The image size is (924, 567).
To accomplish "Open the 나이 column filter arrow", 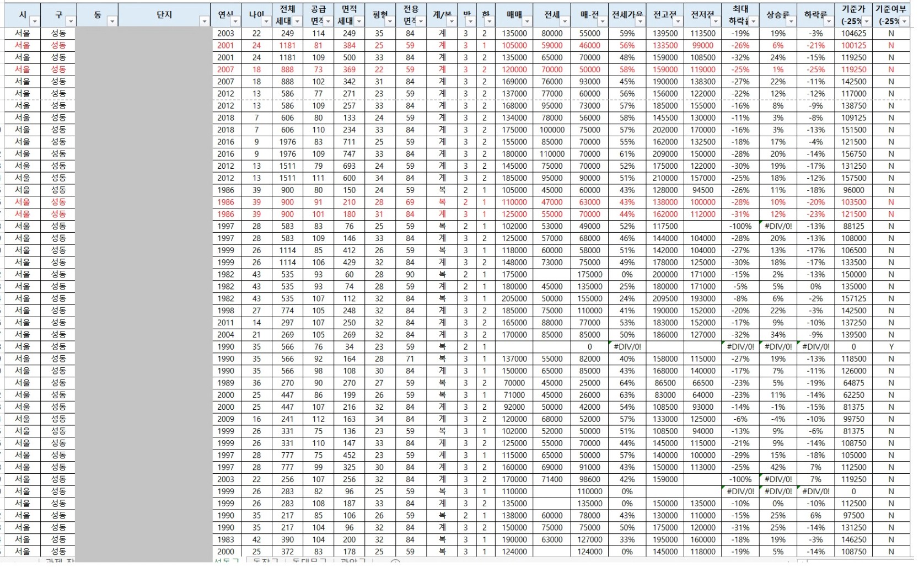I will 266,22.
